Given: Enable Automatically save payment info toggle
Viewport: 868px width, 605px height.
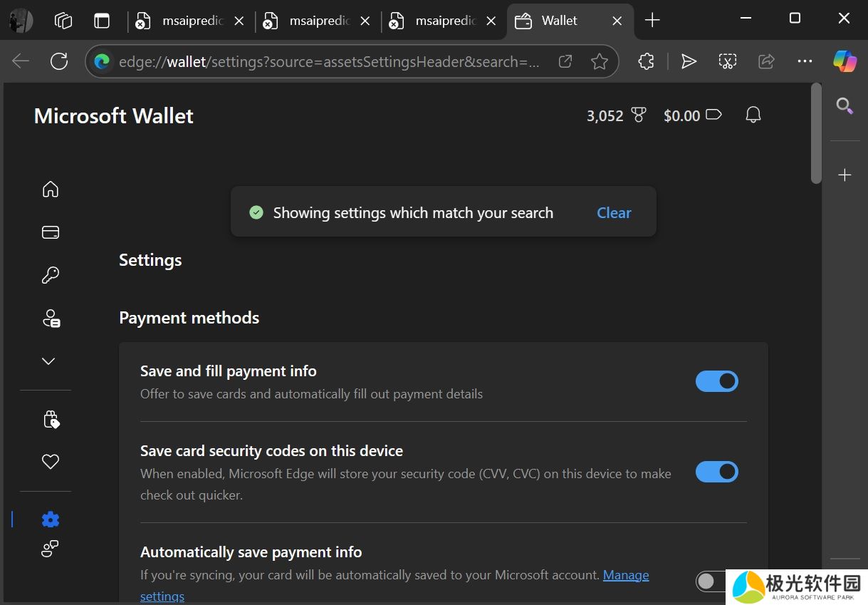Looking at the screenshot, I should point(711,581).
